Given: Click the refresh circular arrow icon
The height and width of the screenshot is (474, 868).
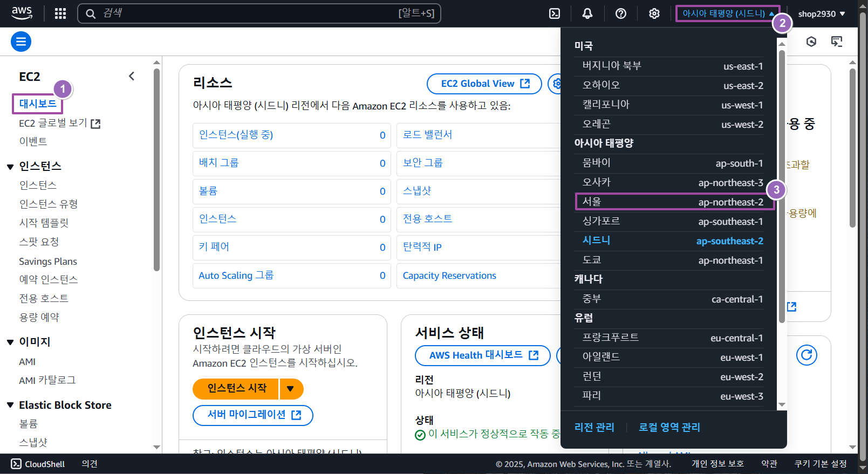Looking at the screenshot, I should (x=807, y=355).
